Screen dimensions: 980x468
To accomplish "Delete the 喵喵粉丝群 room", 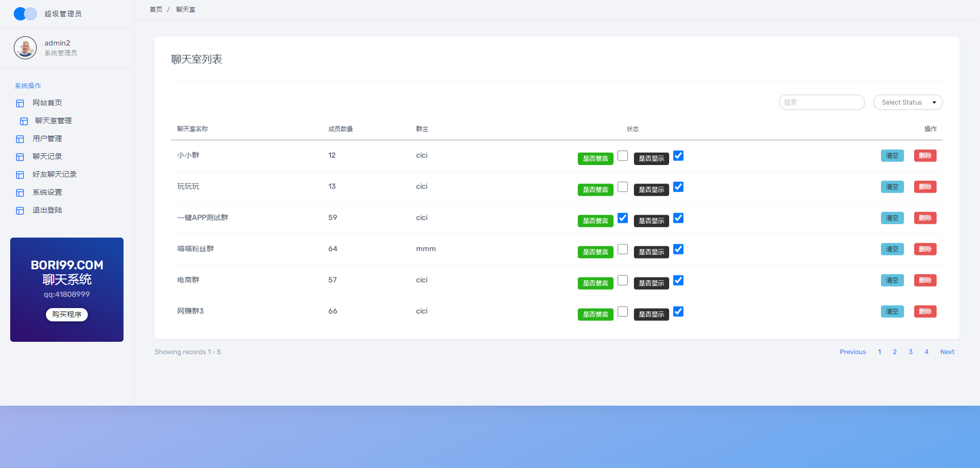I will click(925, 249).
